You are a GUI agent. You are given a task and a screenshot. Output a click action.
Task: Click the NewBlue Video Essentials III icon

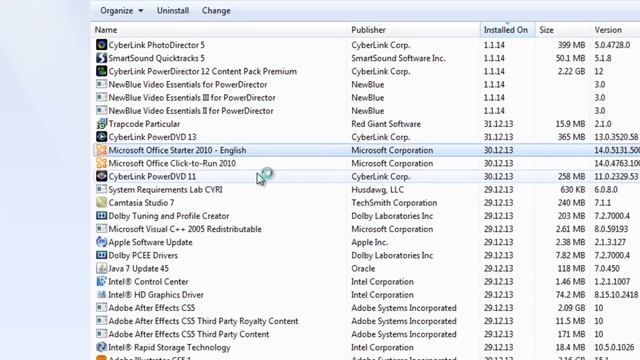click(101, 98)
